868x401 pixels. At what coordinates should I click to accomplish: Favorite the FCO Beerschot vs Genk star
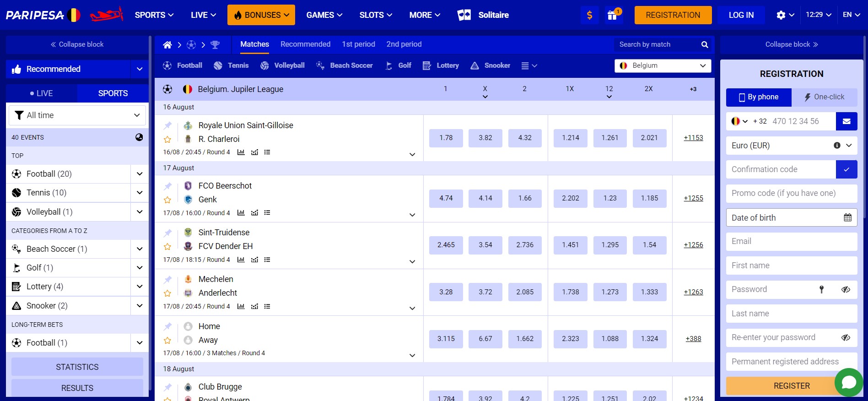[167, 200]
